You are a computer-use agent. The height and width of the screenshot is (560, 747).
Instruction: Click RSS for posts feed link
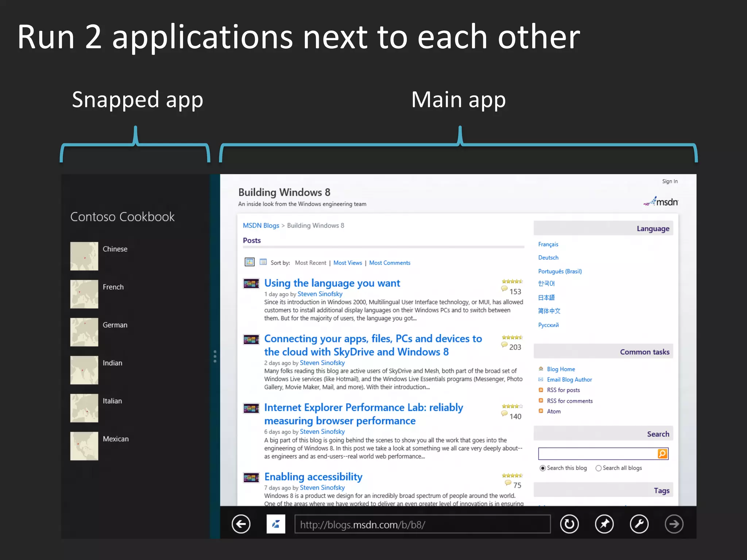[x=563, y=390]
